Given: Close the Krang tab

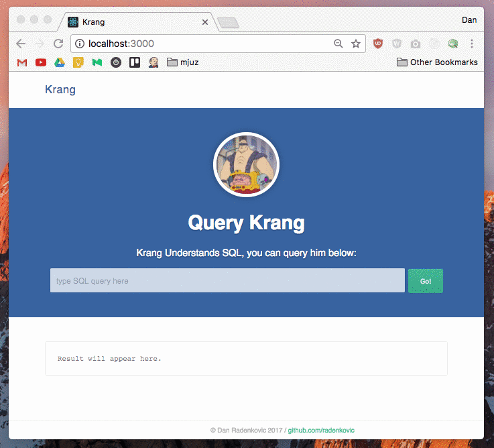Looking at the screenshot, I should (x=205, y=22).
